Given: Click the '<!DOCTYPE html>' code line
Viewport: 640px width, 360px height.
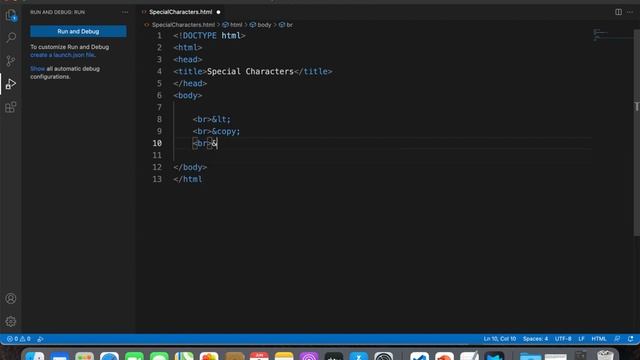Looking at the screenshot, I should coord(209,36).
